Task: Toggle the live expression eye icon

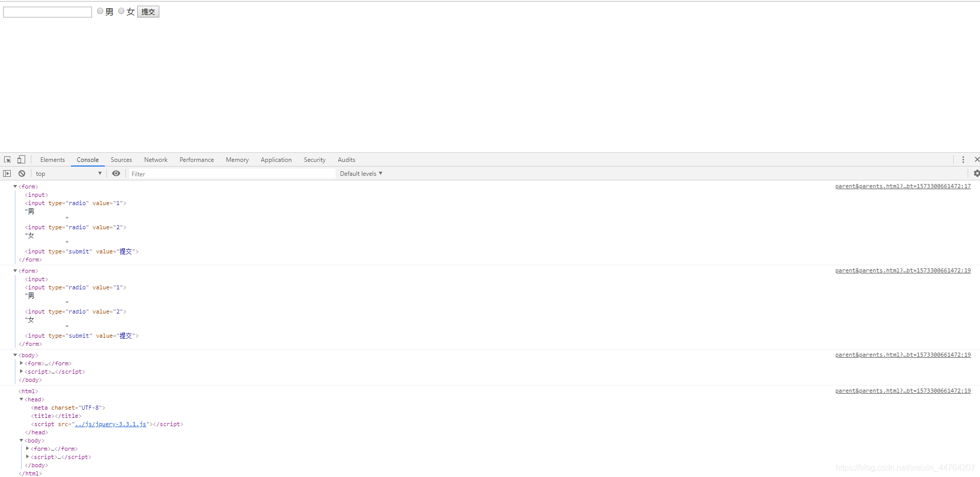Action: pos(116,174)
